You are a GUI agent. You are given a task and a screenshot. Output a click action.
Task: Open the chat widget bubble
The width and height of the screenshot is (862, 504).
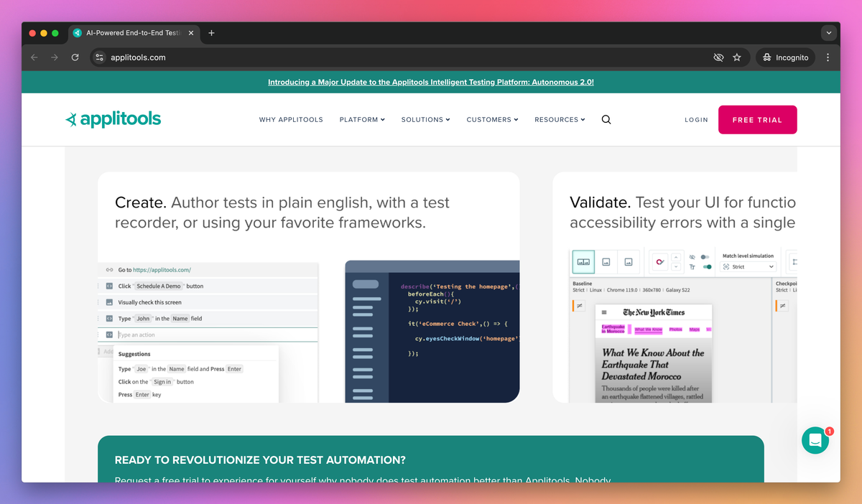pyautogui.click(x=815, y=441)
